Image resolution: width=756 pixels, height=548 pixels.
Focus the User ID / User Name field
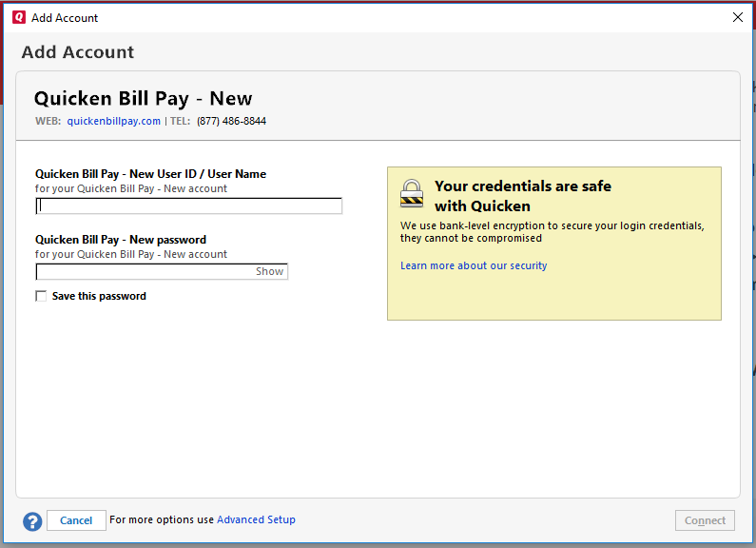point(188,205)
